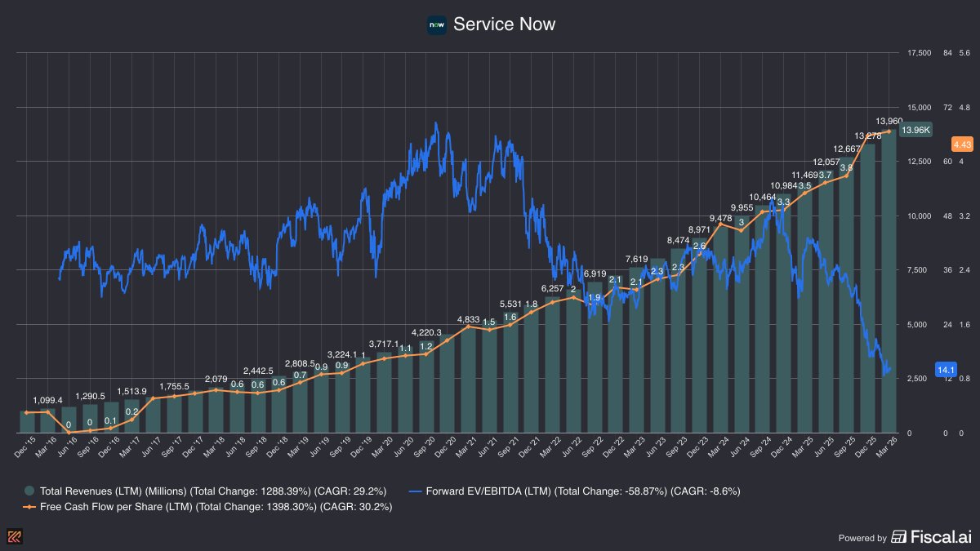This screenshot has width=980, height=551.
Task: Click the 1,755.5 data label
Action: pyautogui.click(x=175, y=386)
